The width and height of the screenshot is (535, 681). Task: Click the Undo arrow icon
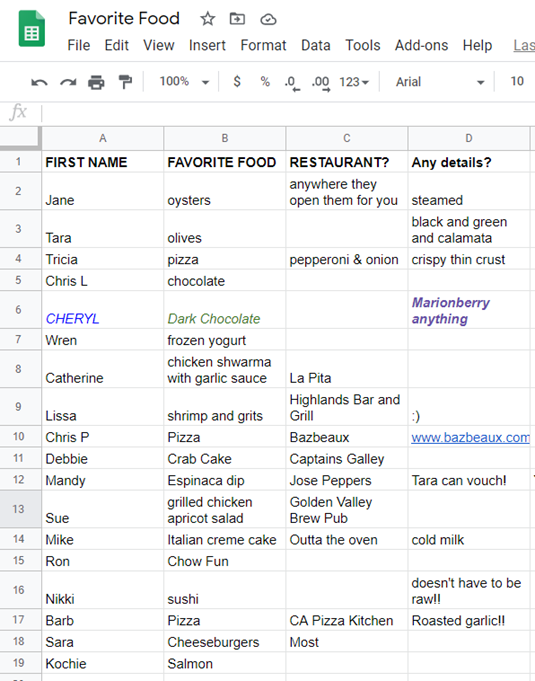click(39, 82)
